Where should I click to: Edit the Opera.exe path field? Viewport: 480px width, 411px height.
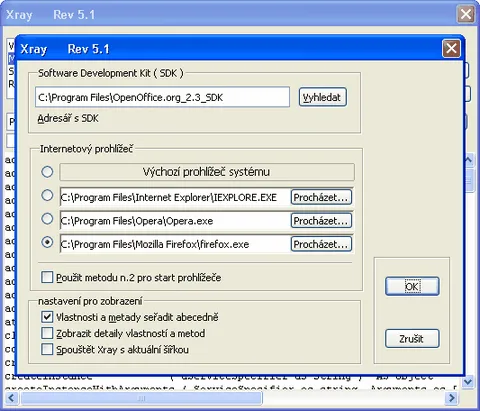tap(175, 221)
